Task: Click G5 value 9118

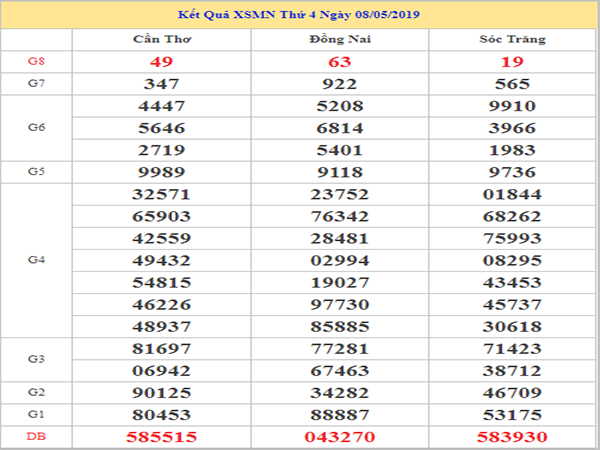Action: [x=340, y=172]
